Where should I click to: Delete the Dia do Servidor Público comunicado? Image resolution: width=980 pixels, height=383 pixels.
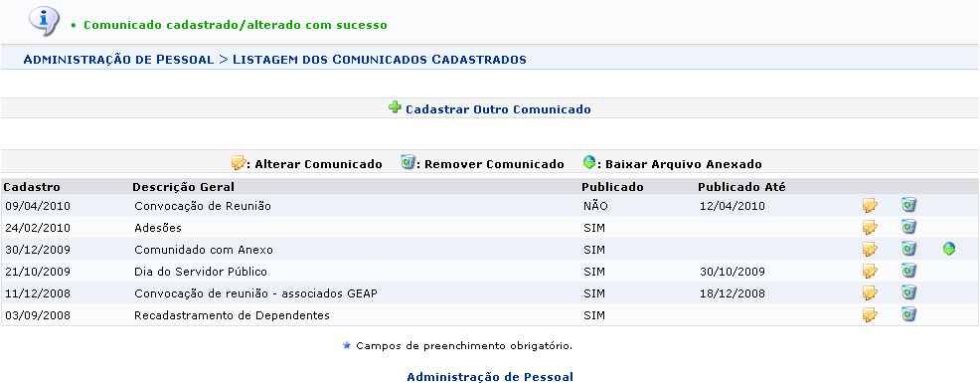coord(908,271)
